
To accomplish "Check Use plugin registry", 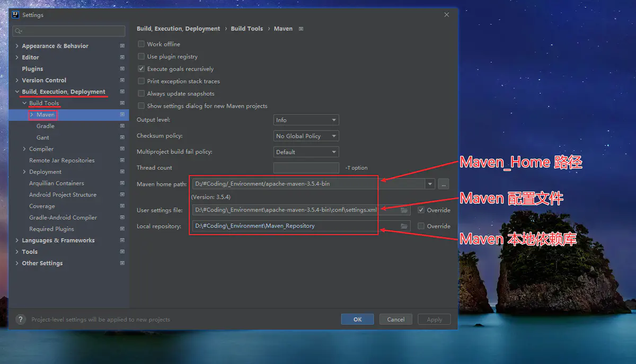I will point(142,56).
